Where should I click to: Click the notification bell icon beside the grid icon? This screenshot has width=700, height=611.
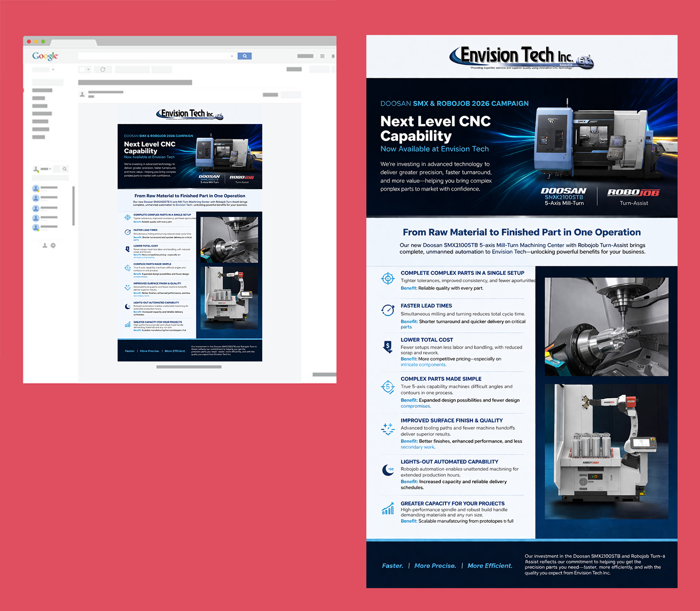(333, 56)
